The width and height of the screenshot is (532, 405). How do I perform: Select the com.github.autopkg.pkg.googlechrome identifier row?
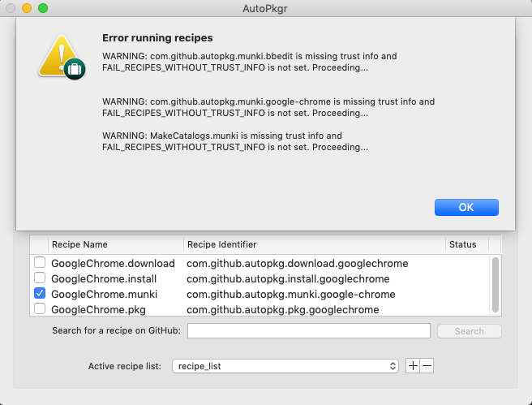(283, 309)
